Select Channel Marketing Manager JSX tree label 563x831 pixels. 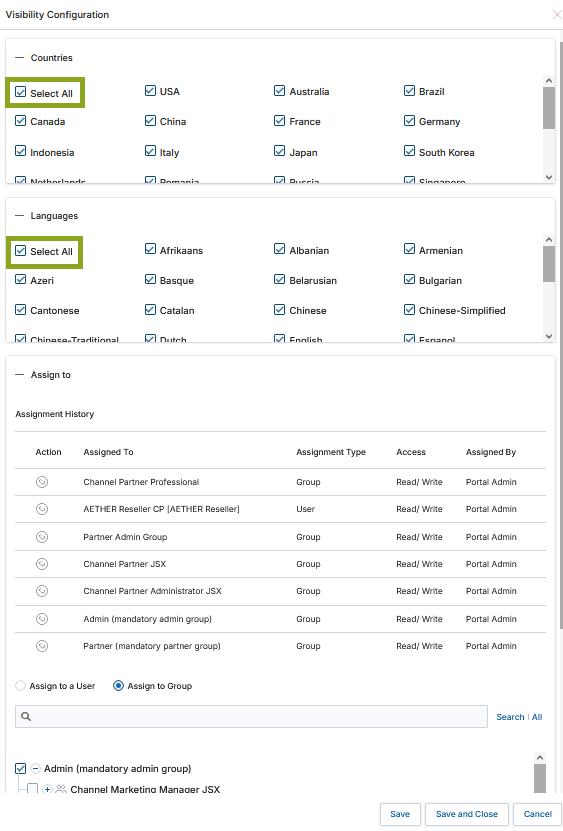click(x=145, y=789)
